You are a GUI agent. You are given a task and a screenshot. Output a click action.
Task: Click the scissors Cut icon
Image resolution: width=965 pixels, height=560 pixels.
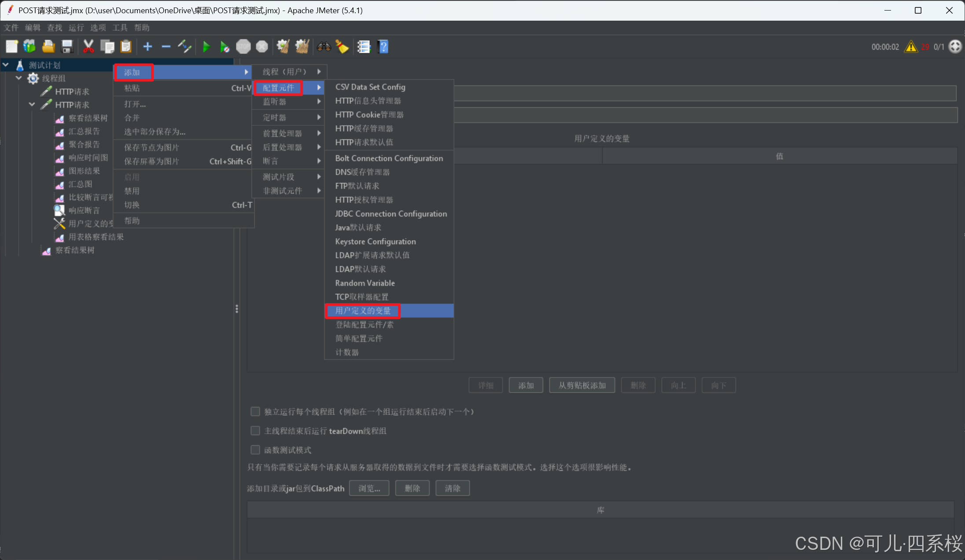pyautogui.click(x=88, y=47)
